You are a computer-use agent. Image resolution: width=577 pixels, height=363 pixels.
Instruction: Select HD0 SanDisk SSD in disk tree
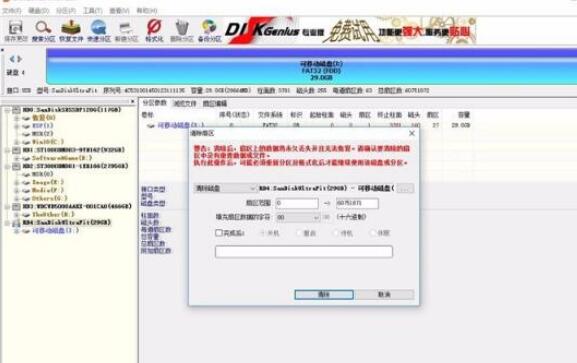point(72,110)
